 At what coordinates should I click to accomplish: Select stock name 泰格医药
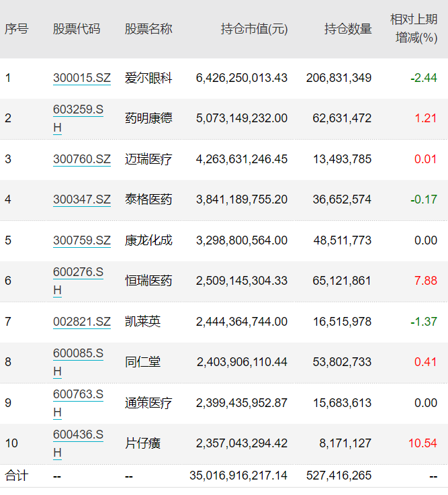(x=148, y=199)
